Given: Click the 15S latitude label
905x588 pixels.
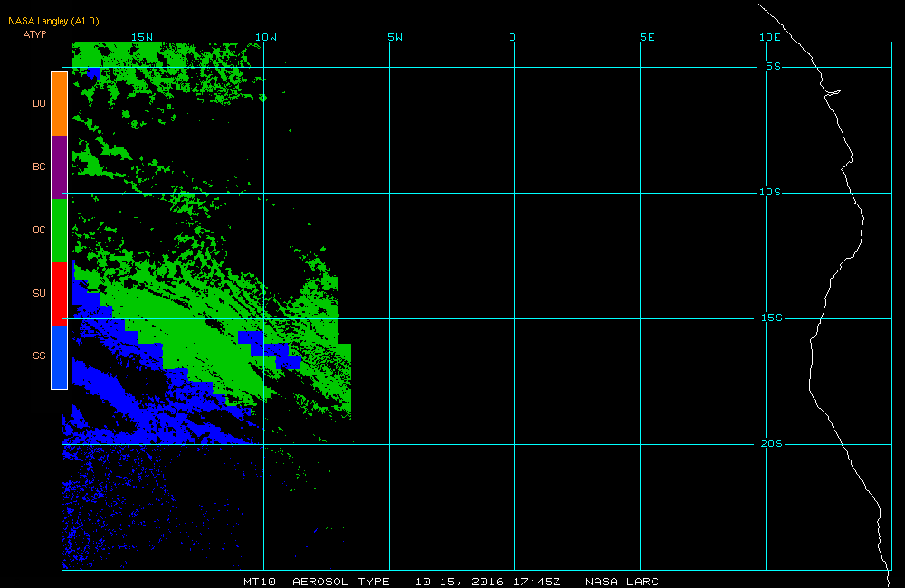Looking at the screenshot, I should pyautogui.click(x=772, y=318).
